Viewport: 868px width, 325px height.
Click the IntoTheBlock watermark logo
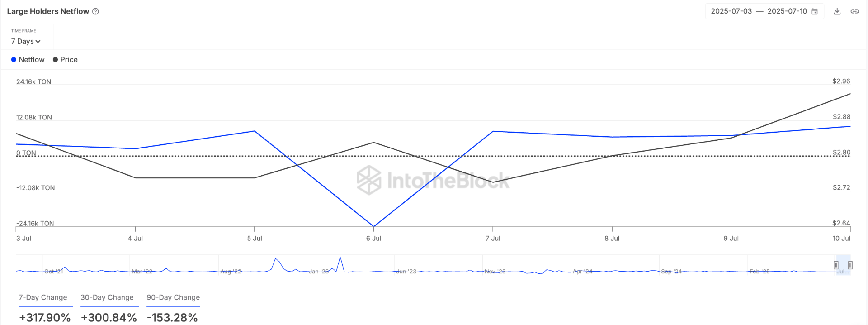pos(369,180)
